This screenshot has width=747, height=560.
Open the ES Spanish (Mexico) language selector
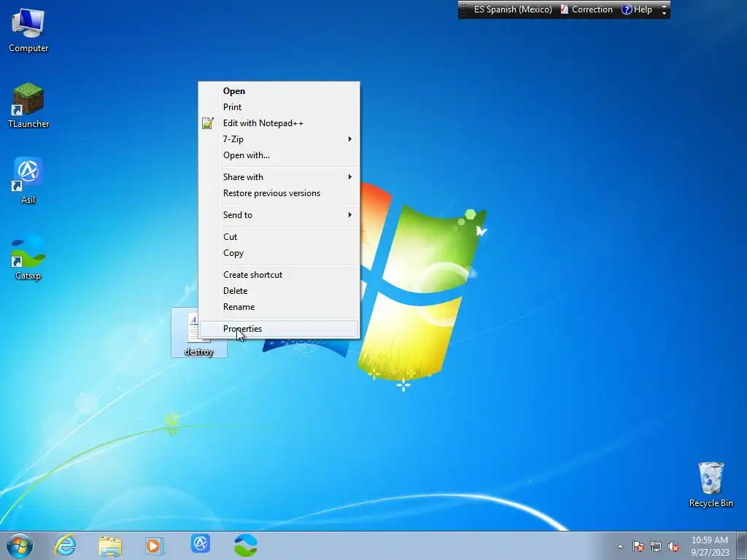click(513, 9)
